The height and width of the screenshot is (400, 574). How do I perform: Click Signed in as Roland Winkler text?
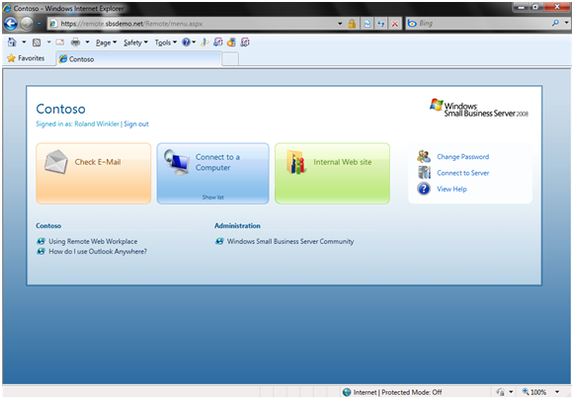click(78, 124)
